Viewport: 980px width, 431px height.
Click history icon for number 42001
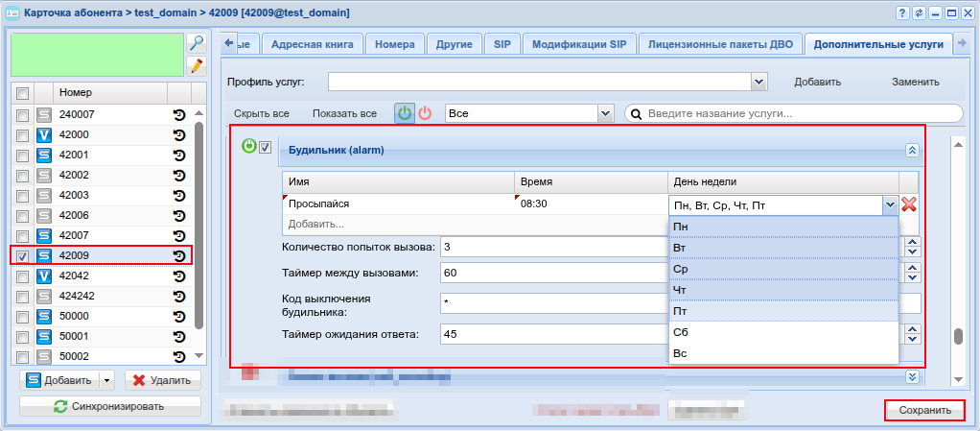179,156
